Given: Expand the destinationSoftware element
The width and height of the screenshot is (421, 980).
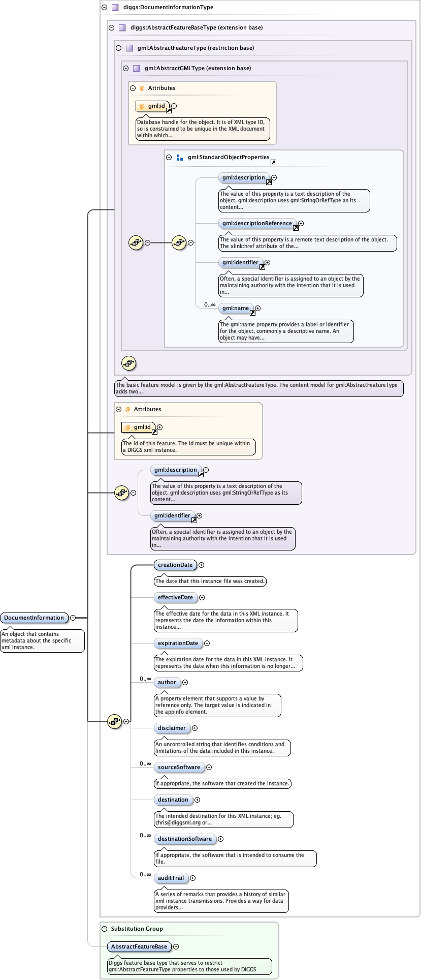Looking at the screenshot, I should point(220,839).
